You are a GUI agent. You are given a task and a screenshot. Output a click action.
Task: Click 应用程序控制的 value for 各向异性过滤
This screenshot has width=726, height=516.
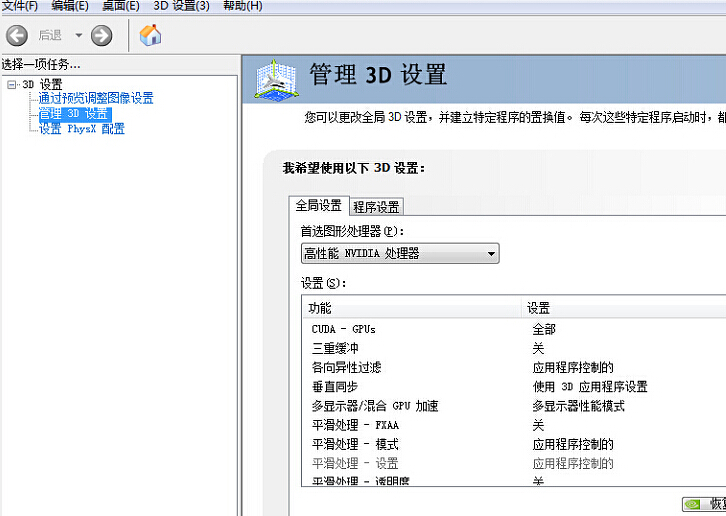pos(573,368)
